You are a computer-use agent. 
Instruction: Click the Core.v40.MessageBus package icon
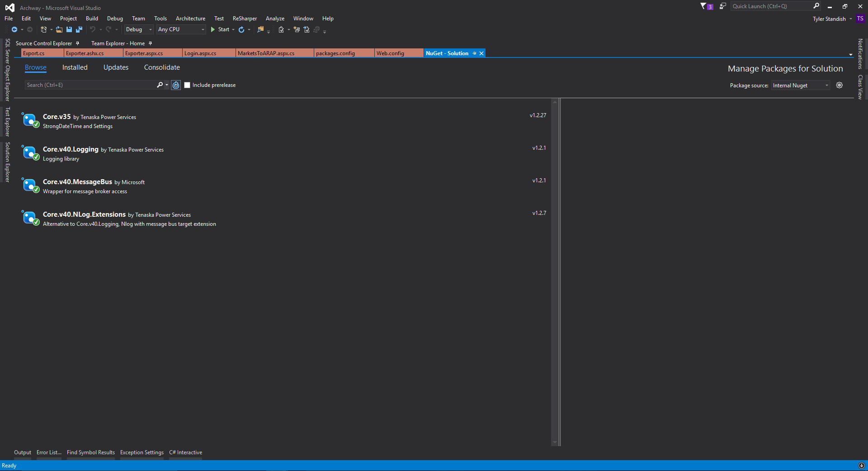click(30, 186)
